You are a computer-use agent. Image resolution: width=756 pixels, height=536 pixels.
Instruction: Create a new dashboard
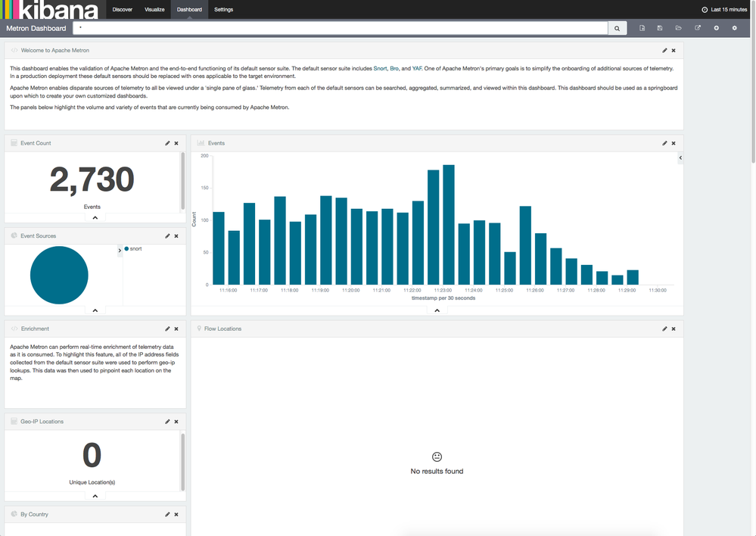[x=642, y=28]
